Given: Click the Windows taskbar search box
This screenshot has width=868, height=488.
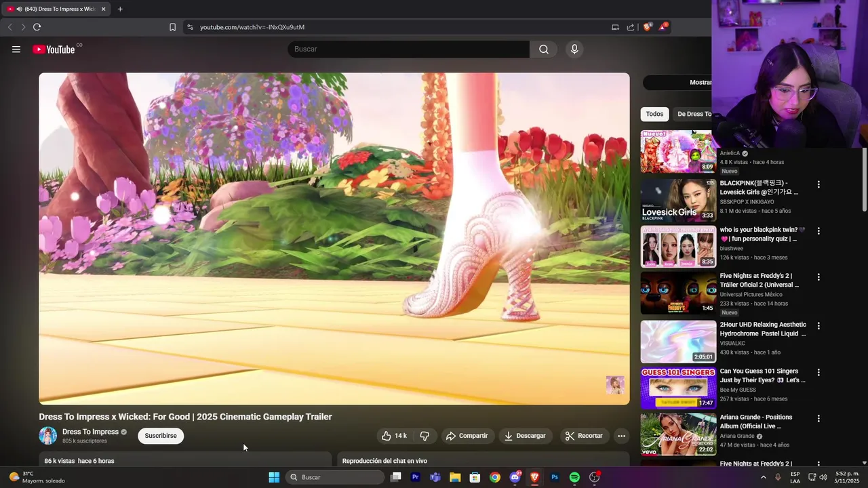Looking at the screenshot, I should (x=335, y=477).
